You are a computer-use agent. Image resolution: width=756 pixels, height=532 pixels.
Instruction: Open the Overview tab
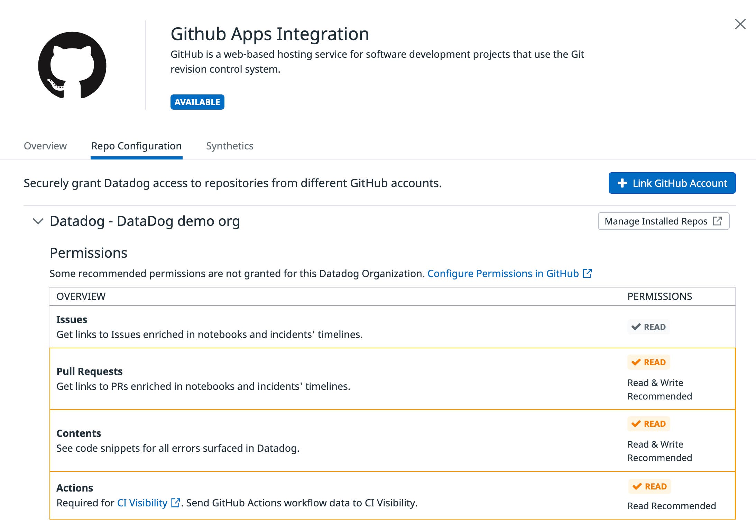point(45,146)
